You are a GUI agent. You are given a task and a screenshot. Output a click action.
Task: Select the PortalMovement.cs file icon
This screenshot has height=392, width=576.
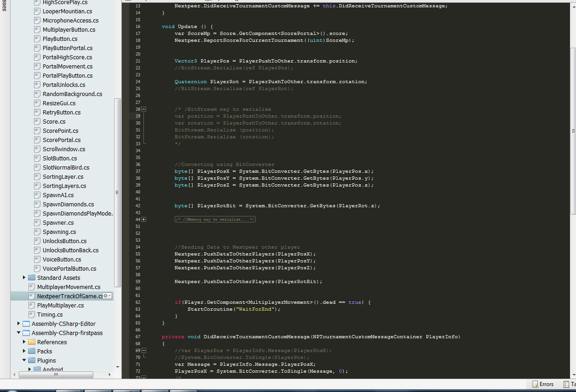37,67
